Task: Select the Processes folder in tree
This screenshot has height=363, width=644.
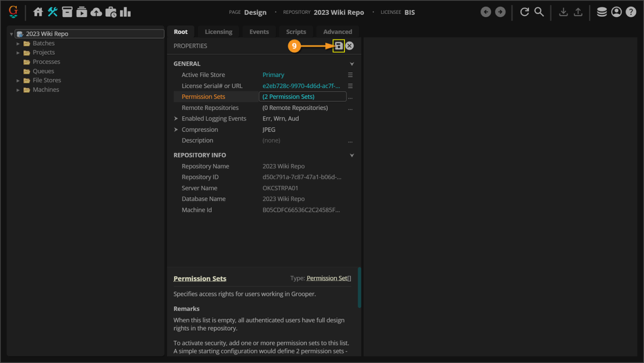Action: click(46, 62)
